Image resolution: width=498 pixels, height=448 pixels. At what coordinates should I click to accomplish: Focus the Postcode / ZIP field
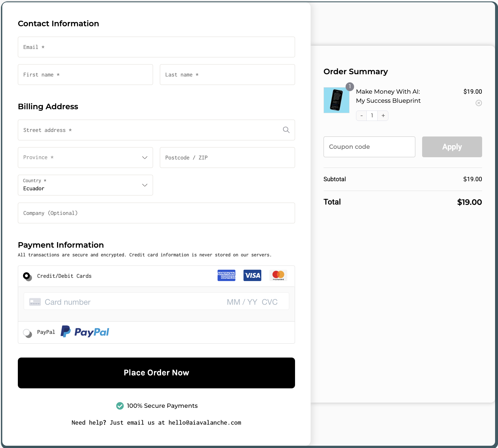pyautogui.click(x=227, y=158)
